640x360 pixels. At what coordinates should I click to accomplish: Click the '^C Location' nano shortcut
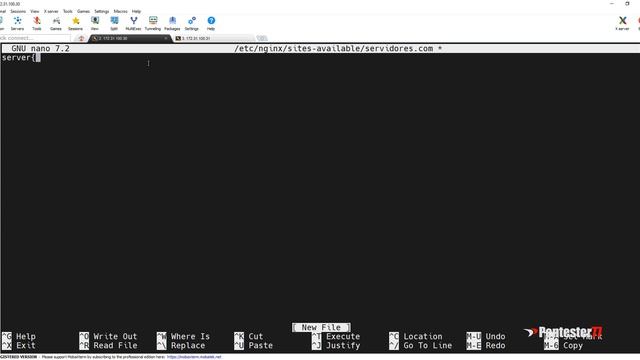416,336
